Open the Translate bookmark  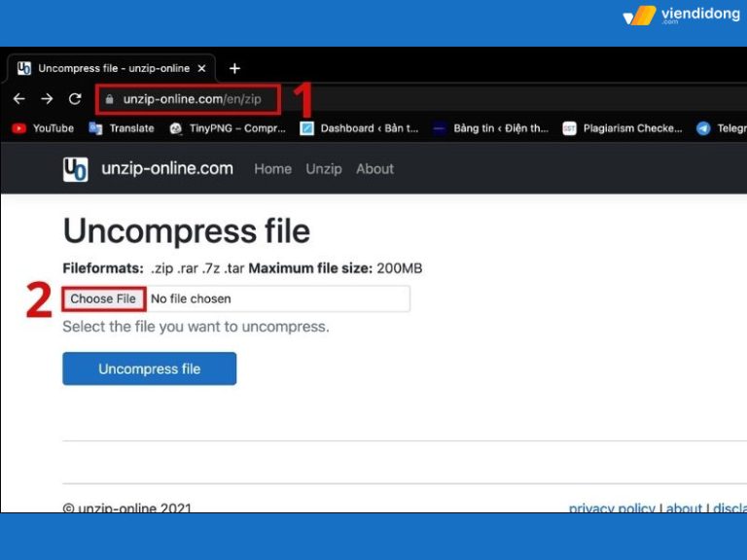122,128
